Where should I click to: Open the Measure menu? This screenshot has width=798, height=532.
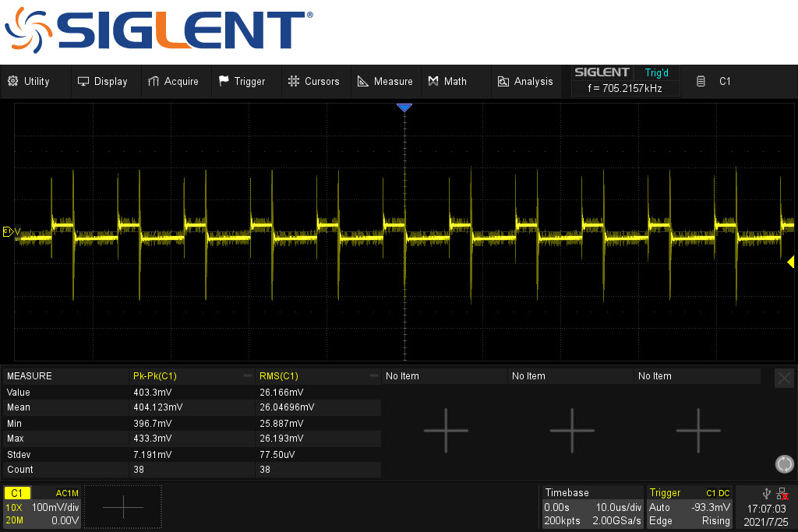pos(385,81)
